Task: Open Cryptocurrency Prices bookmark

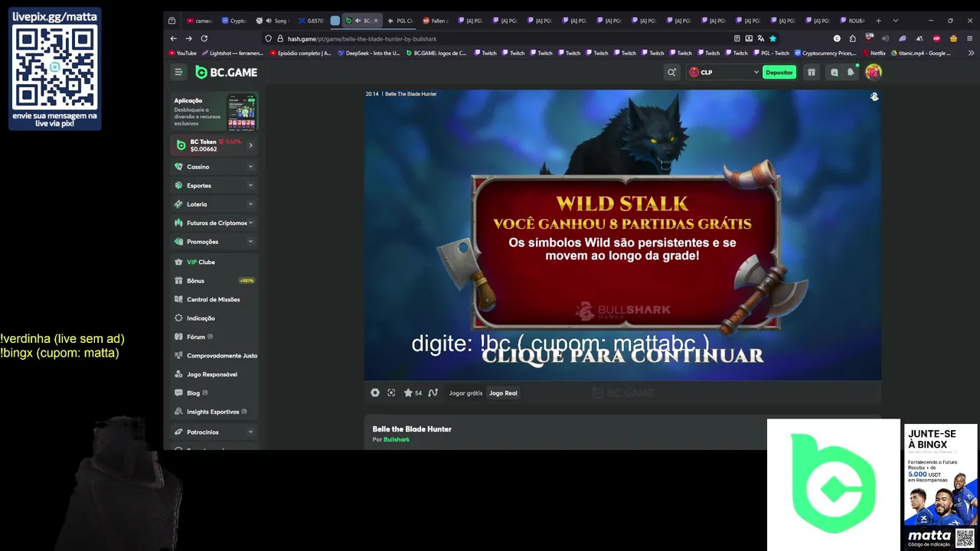Action: [x=825, y=53]
